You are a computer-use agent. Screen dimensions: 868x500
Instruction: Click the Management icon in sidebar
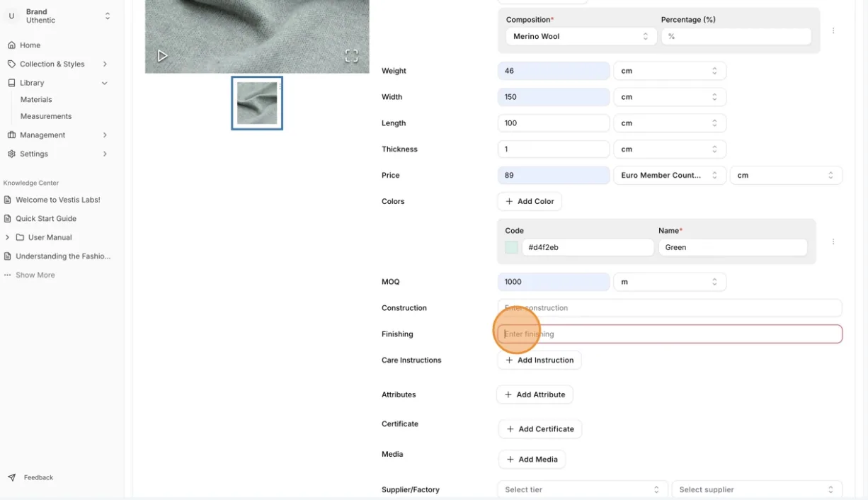point(11,135)
